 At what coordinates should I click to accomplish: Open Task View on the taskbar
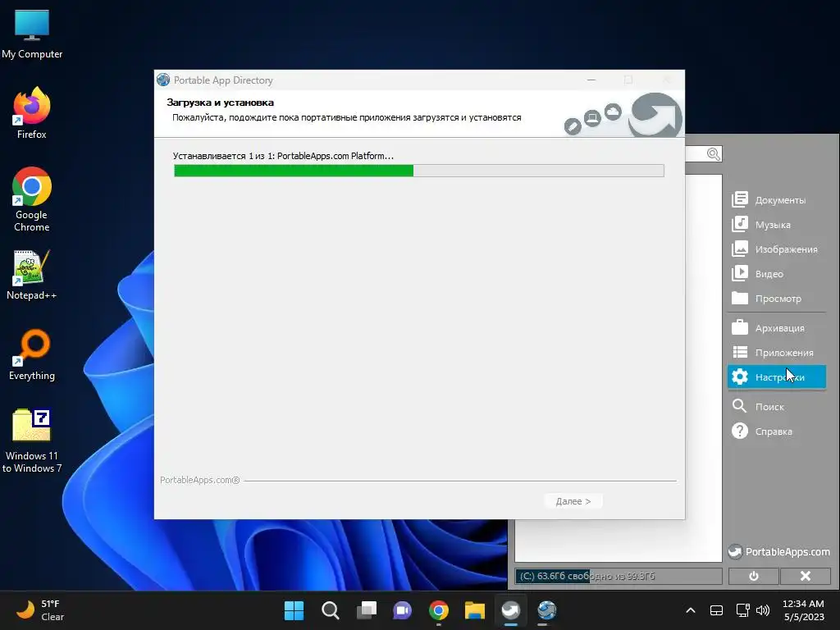click(367, 610)
